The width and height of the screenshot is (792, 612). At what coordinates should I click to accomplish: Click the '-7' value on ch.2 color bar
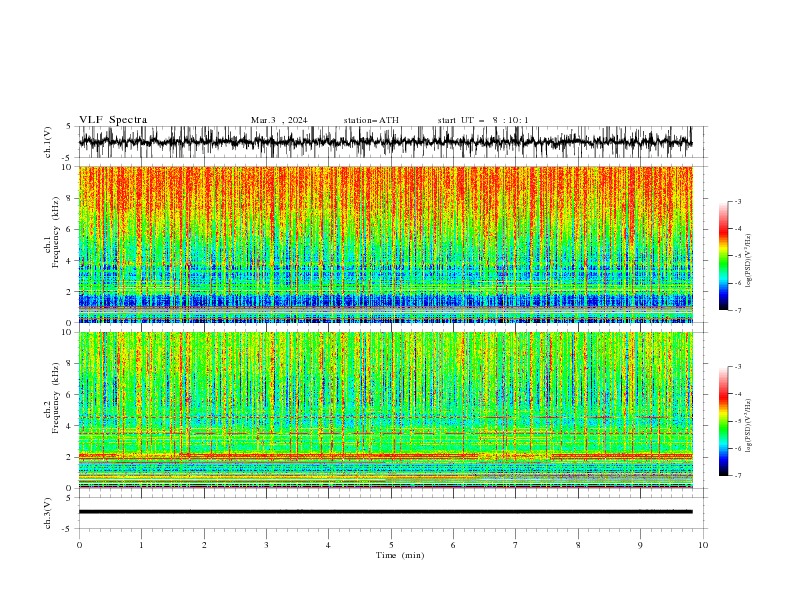(x=737, y=476)
